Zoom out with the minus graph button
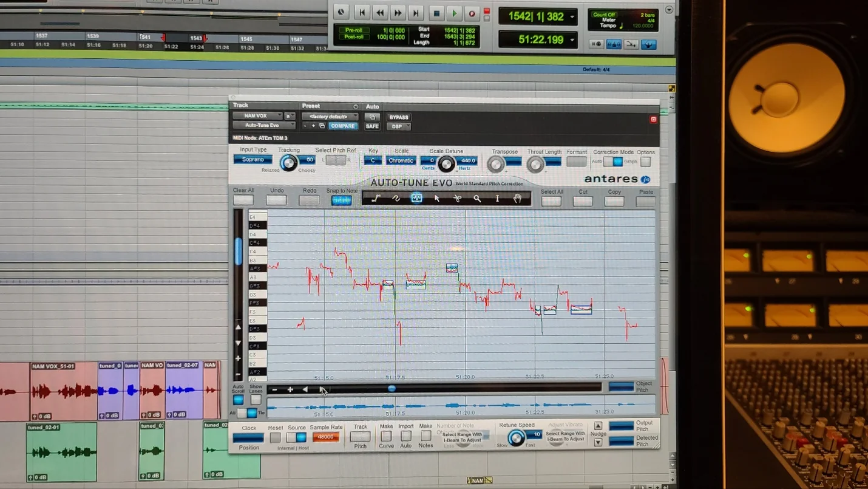 tap(275, 389)
